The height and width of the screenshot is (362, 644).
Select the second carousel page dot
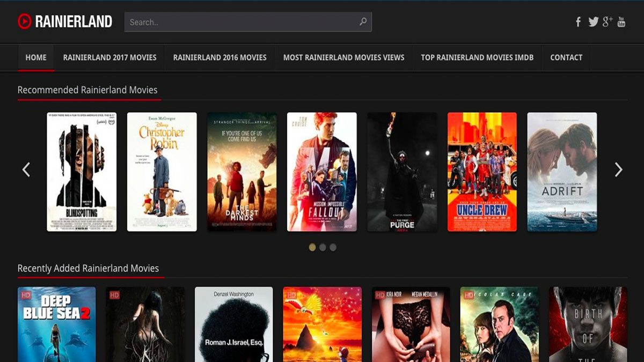point(323,247)
